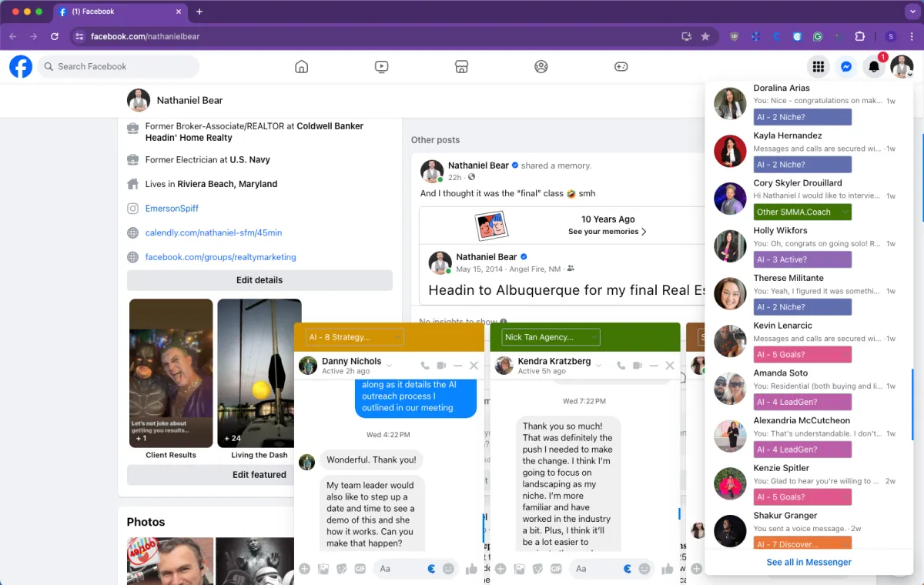The width and height of the screenshot is (924, 585).
Task: Attach a photo in Kendra Kratzberg chat
Action: click(520, 569)
